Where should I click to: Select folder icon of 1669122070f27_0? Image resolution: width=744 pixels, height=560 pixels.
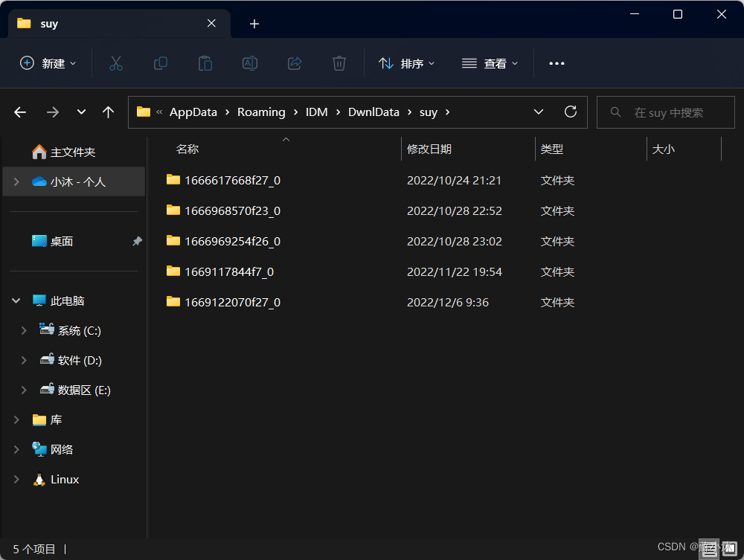click(173, 302)
